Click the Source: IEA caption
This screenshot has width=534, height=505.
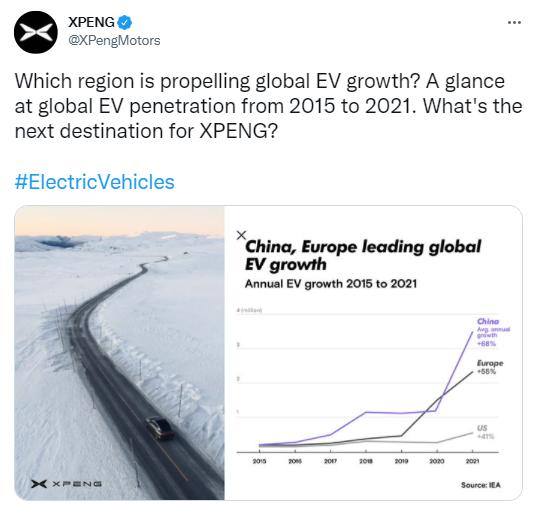coord(481,485)
